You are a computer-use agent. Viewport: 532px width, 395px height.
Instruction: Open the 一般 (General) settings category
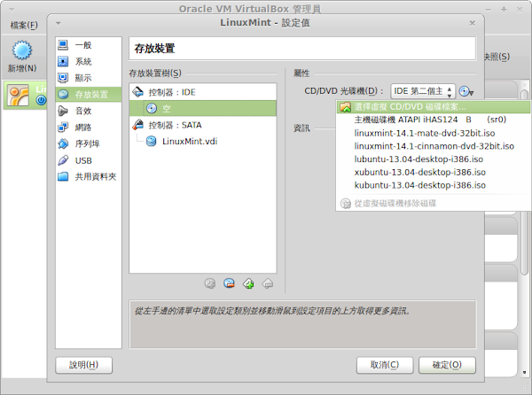click(x=88, y=44)
